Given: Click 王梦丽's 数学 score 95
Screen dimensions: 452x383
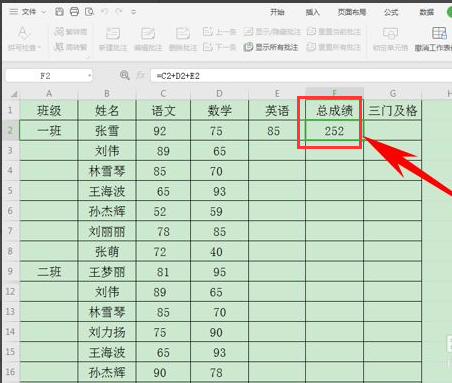Looking at the screenshot, I should click(219, 272).
